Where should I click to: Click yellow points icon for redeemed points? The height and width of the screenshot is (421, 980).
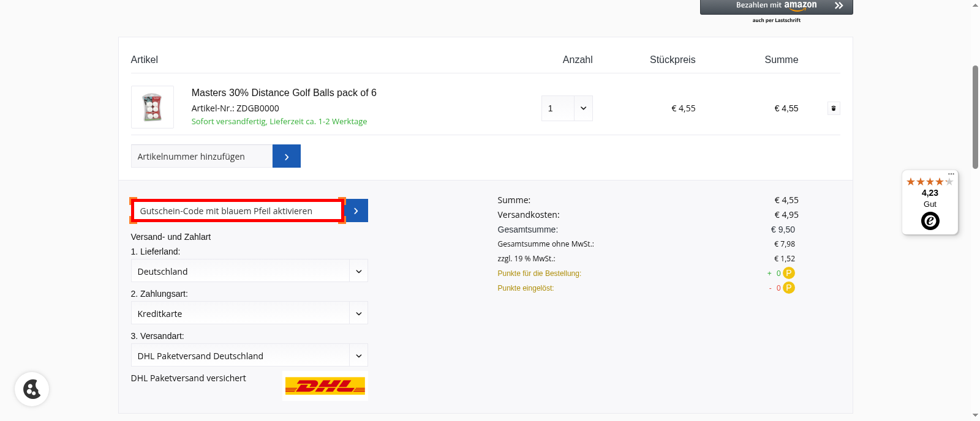click(x=789, y=288)
